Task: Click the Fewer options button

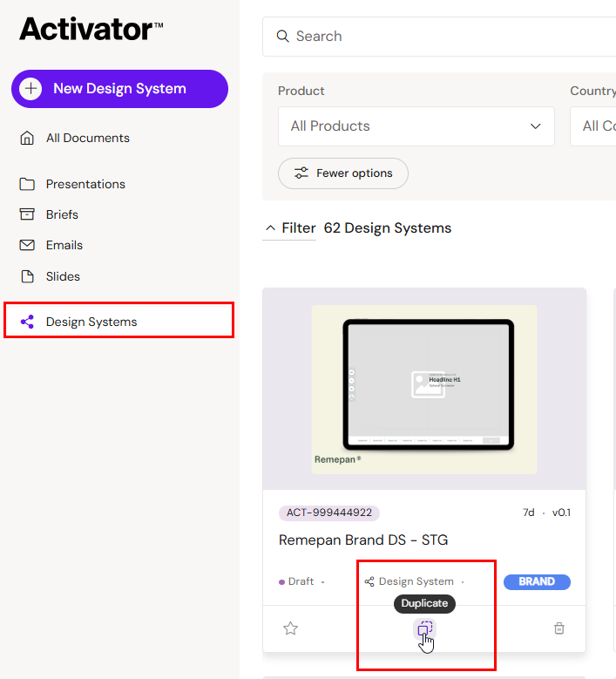Action: coord(342,173)
